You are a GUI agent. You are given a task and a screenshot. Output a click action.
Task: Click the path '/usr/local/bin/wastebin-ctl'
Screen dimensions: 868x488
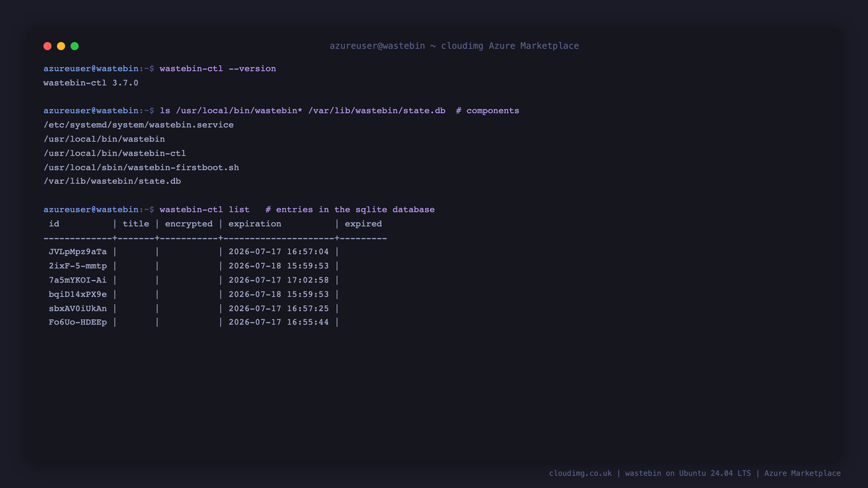click(x=115, y=153)
